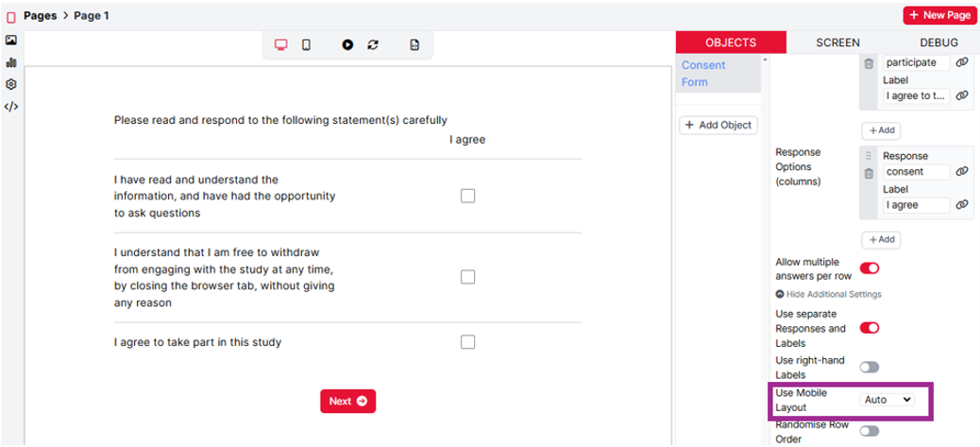Click the New Page button
Screen dimensions: 980x447
[x=939, y=15]
